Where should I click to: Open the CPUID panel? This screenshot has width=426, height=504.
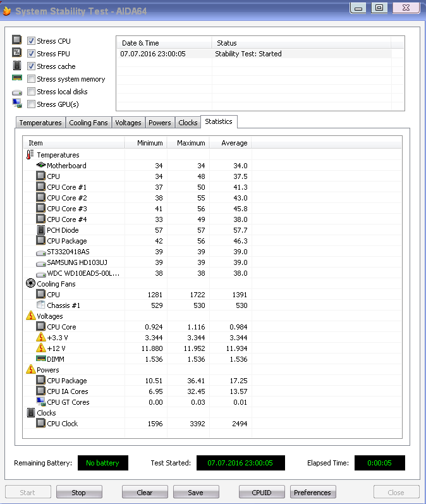262,492
